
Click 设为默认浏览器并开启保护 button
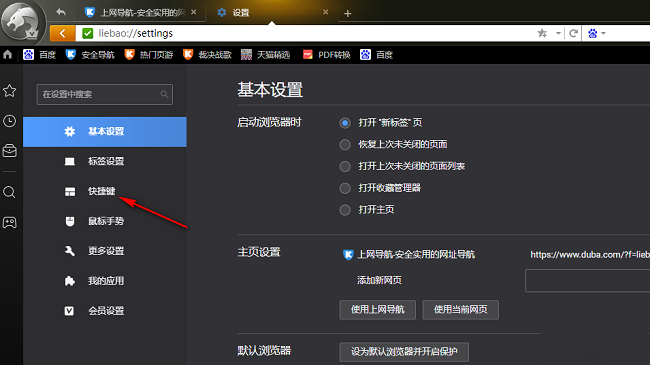(404, 352)
